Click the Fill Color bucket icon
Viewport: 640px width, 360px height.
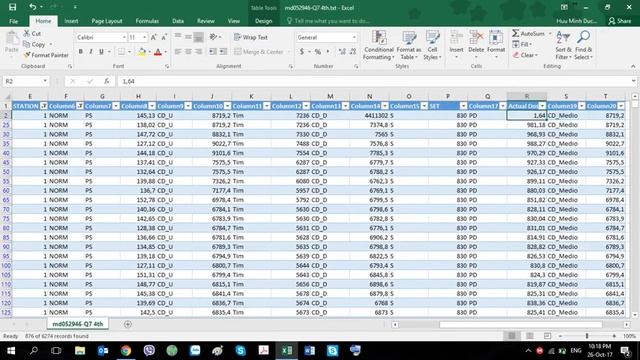pyautogui.click(x=142, y=52)
